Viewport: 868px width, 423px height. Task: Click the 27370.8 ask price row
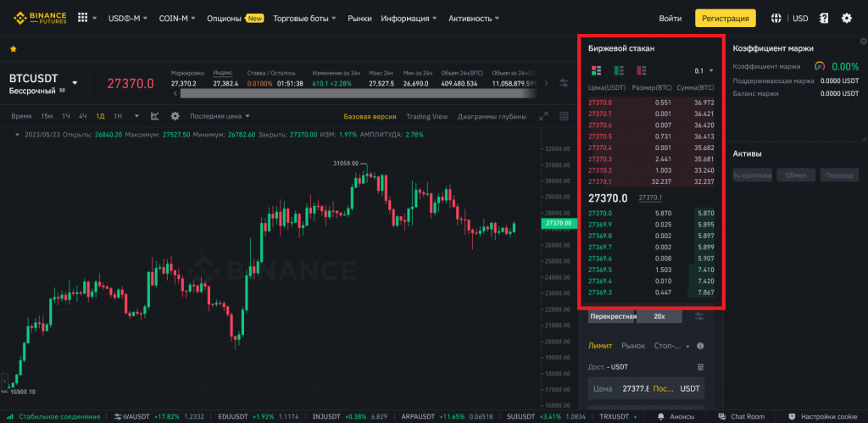point(650,103)
